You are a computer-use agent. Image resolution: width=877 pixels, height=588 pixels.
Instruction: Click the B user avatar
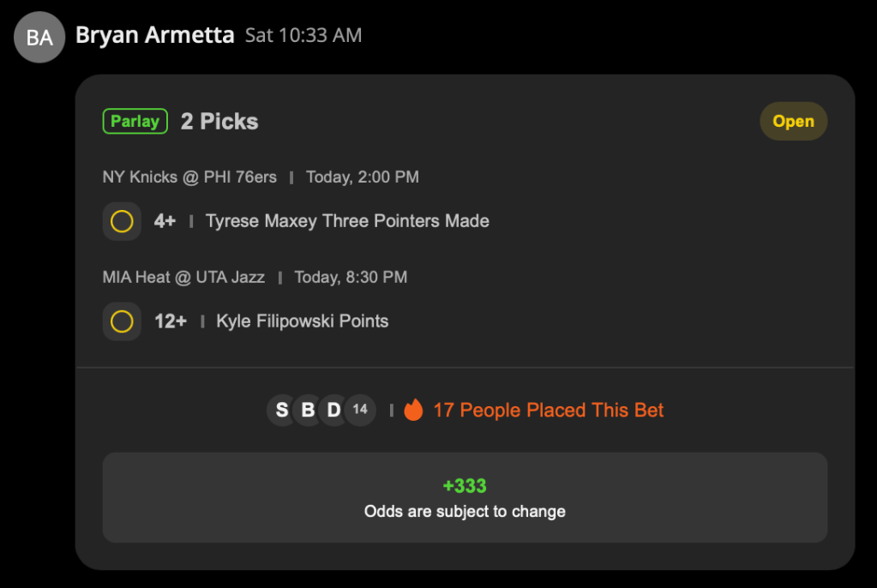(308, 411)
